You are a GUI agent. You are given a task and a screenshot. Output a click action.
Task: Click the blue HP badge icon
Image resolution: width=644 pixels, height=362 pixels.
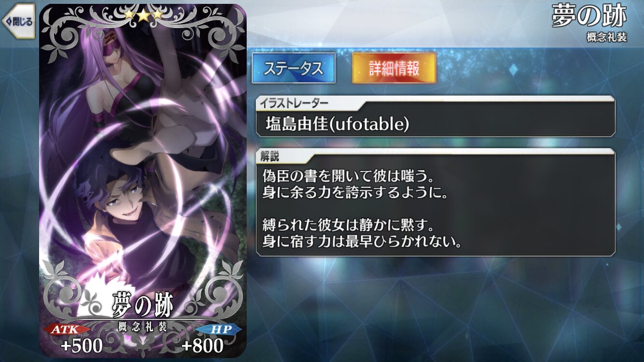pyautogui.click(x=219, y=330)
